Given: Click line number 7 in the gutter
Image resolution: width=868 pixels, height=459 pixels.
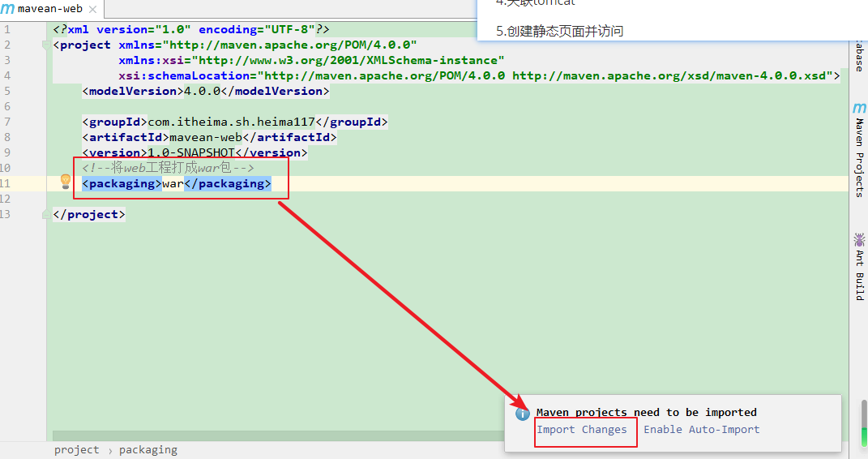Looking at the screenshot, I should coord(6,122).
